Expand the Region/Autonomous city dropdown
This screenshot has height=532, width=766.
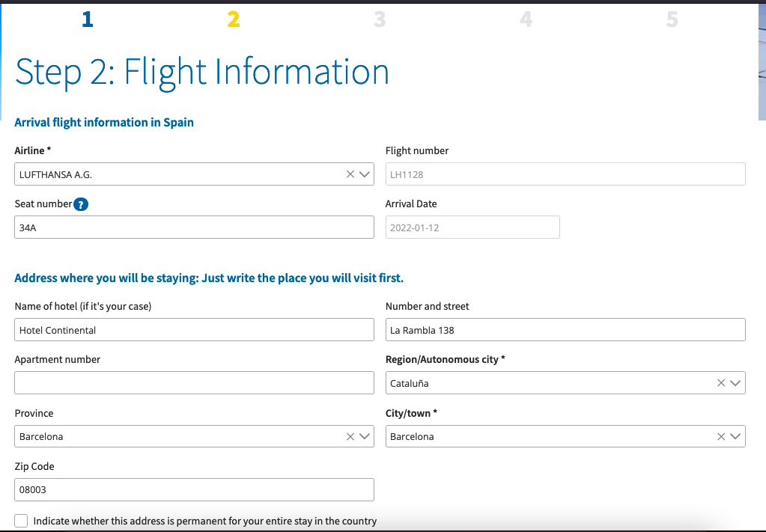(x=735, y=383)
